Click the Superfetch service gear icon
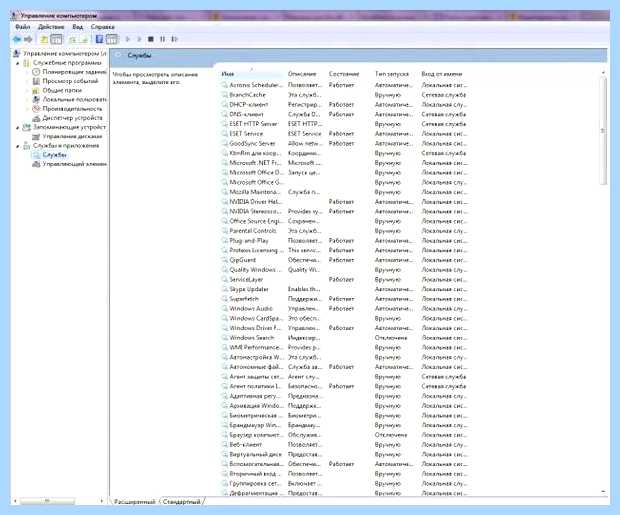Viewport: 620px width, 515px height. pyautogui.click(x=224, y=299)
